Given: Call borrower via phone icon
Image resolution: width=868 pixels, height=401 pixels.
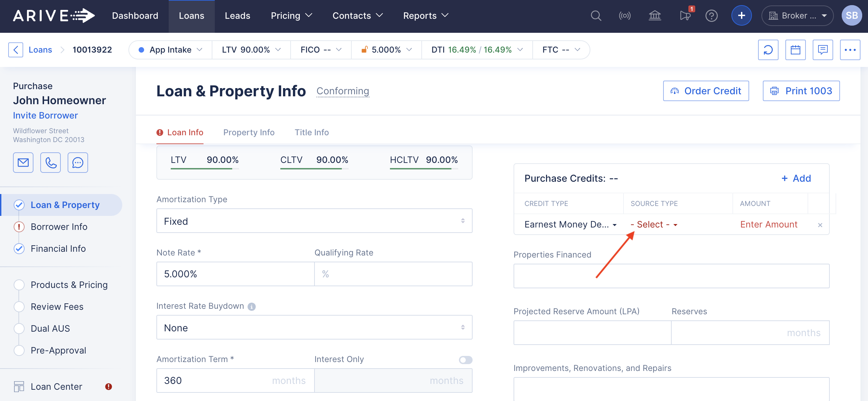Looking at the screenshot, I should point(51,163).
